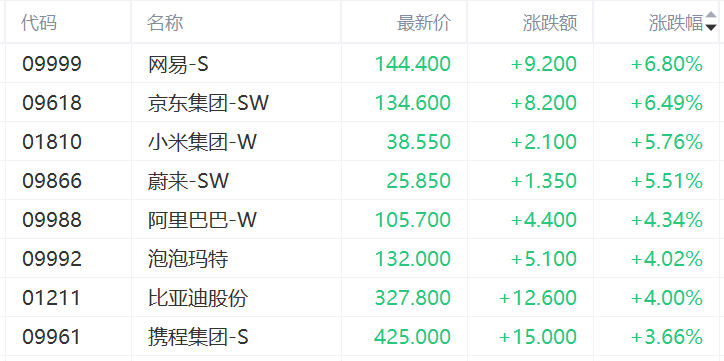Select the 小米集团-W row name
724x361 pixels.
[202, 141]
